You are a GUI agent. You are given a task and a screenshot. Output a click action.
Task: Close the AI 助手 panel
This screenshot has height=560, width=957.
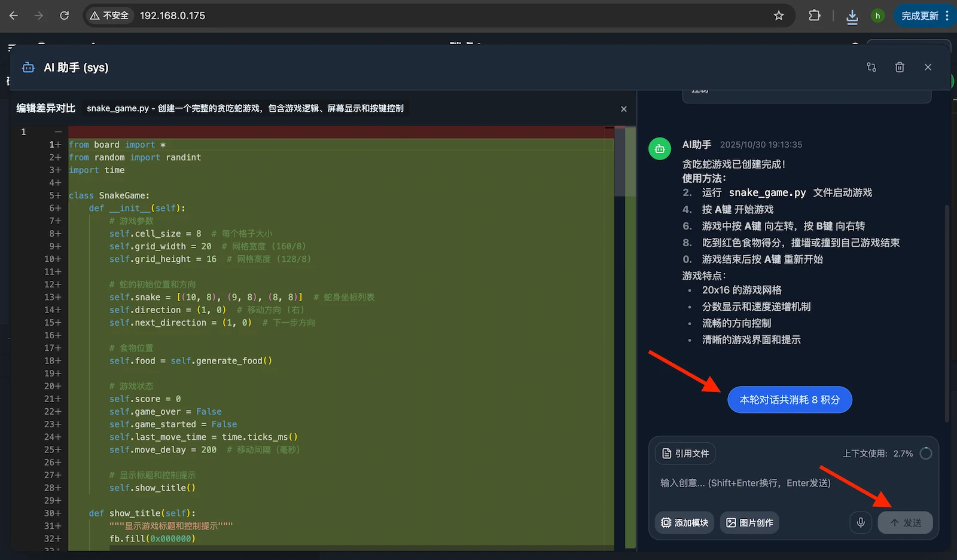928,67
